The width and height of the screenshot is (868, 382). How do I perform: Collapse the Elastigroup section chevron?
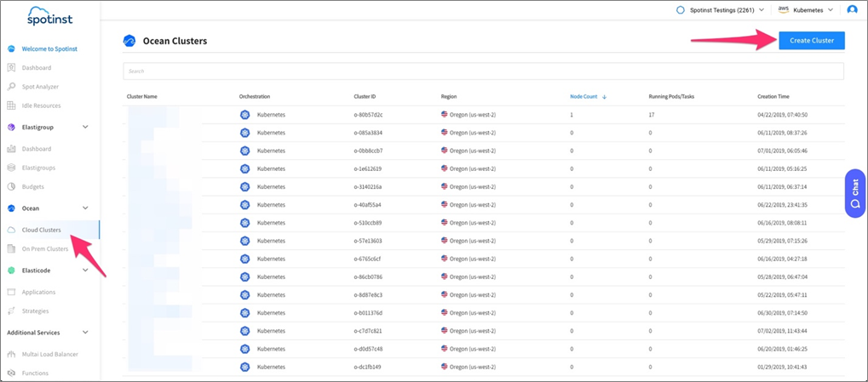pyautogui.click(x=85, y=127)
